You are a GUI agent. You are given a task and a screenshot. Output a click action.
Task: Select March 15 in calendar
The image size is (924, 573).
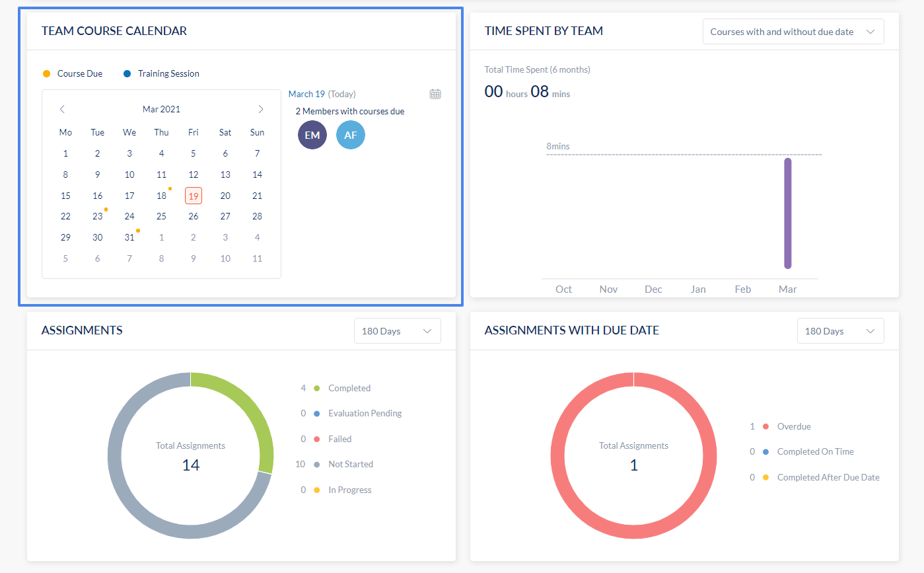tap(65, 196)
